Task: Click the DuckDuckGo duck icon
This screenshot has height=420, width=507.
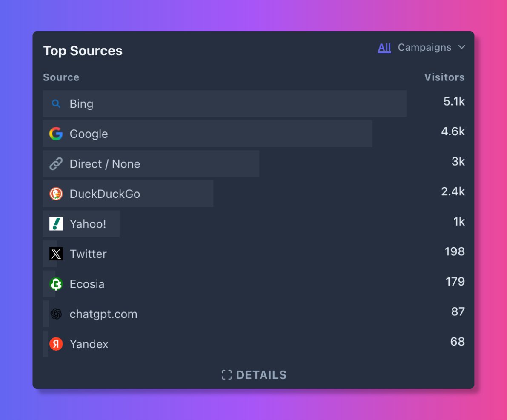Action: pyautogui.click(x=56, y=194)
